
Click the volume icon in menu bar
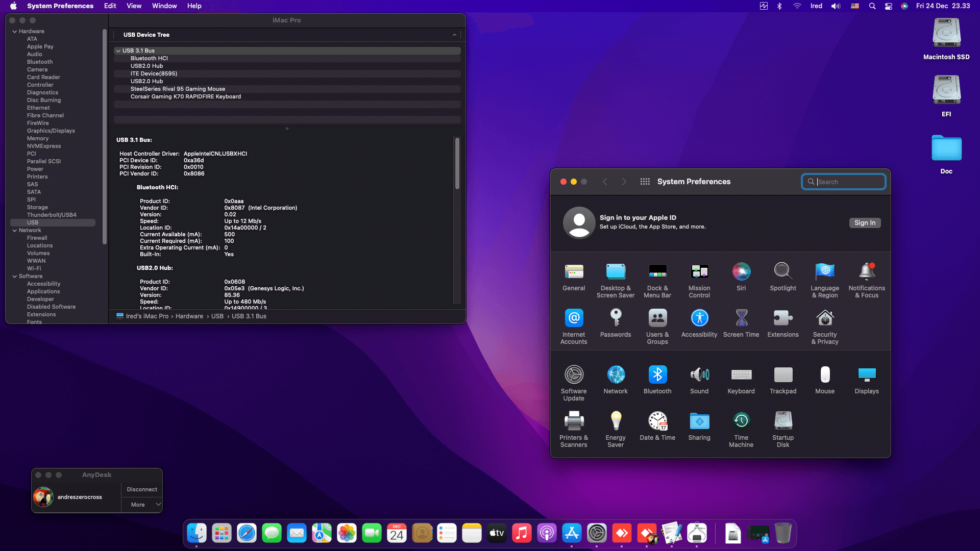coord(836,6)
